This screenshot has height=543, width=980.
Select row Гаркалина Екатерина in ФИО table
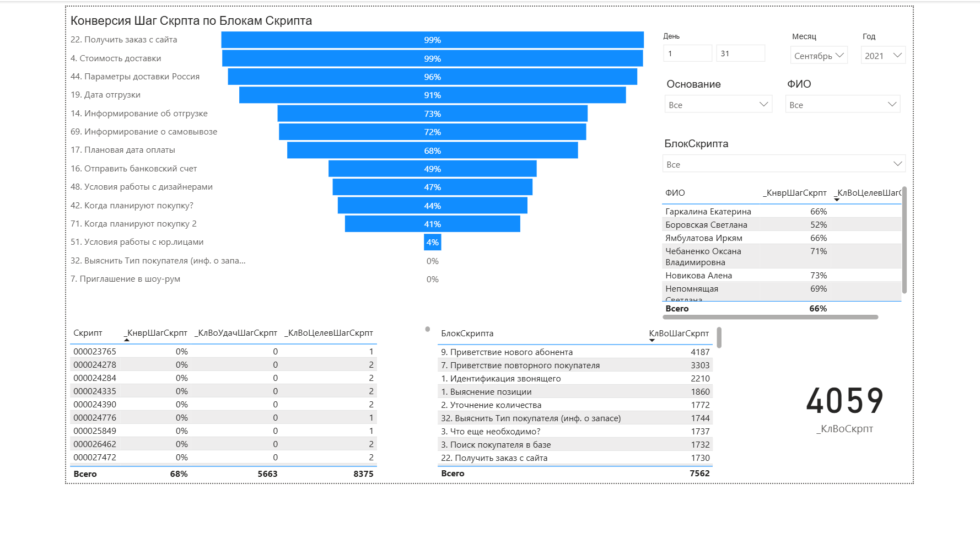tap(782, 211)
